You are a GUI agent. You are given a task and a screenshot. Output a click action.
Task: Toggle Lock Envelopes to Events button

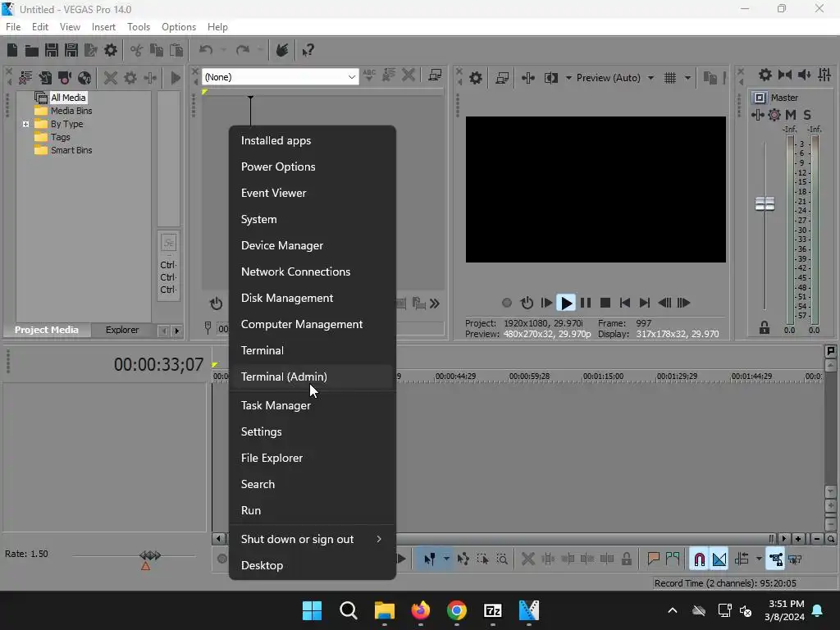(x=775, y=559)
